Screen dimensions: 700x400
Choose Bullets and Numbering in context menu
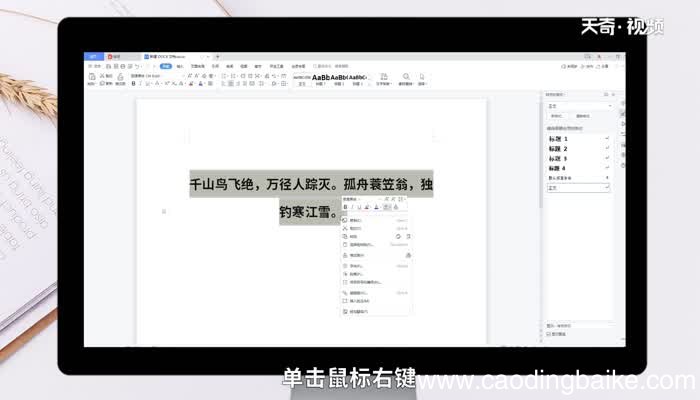click(375, 282)
